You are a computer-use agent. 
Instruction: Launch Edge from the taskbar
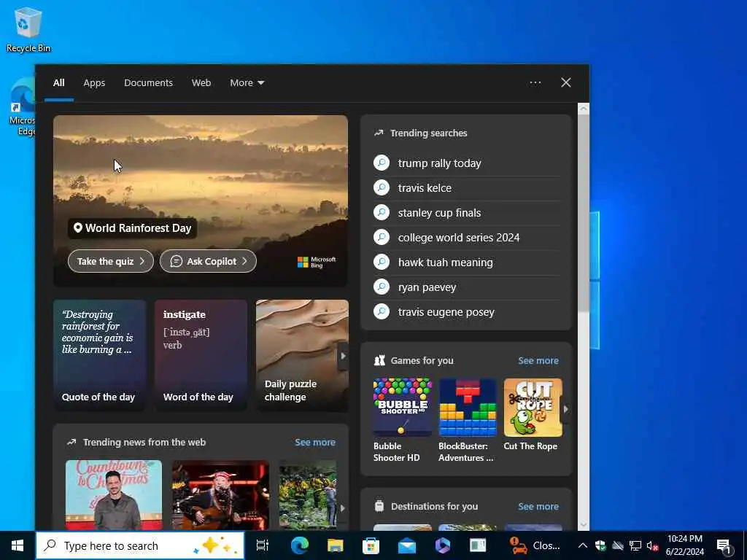[300, 545]
